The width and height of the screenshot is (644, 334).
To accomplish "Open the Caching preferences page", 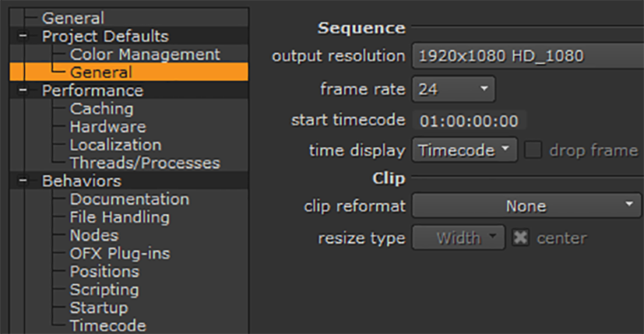I will (x=101, y=109).
